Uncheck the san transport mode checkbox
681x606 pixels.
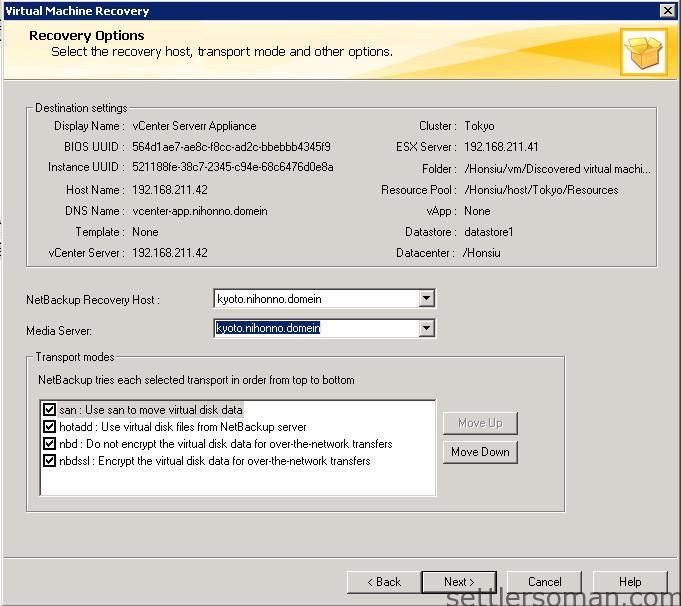(49, 410)
